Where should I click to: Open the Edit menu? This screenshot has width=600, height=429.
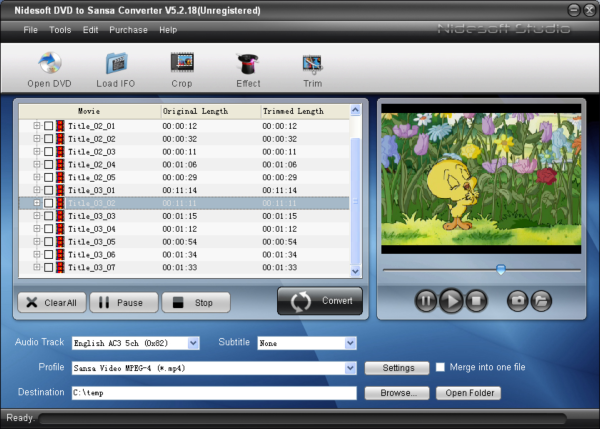91,30
